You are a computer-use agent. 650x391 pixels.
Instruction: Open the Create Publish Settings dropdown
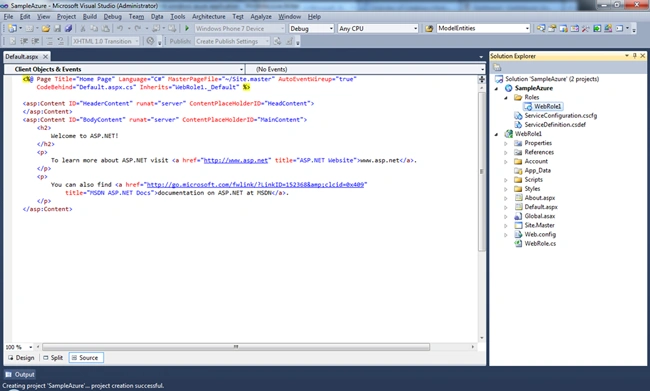[267, 41]
